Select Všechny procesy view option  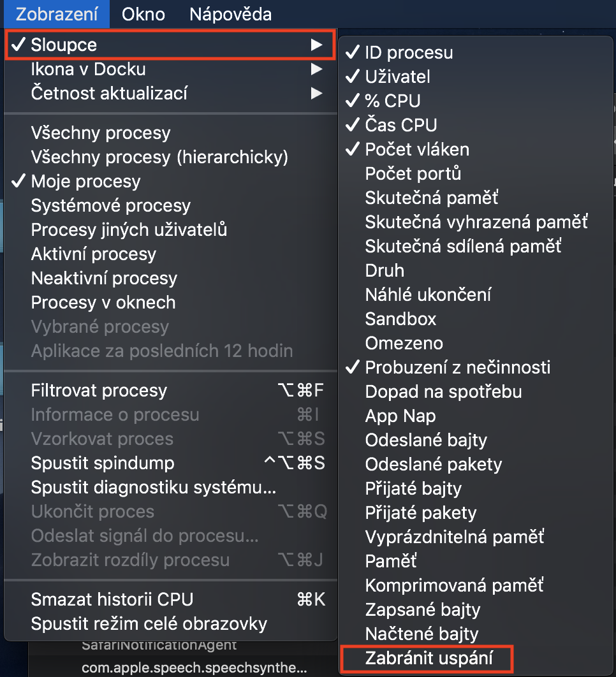[101, 133]
